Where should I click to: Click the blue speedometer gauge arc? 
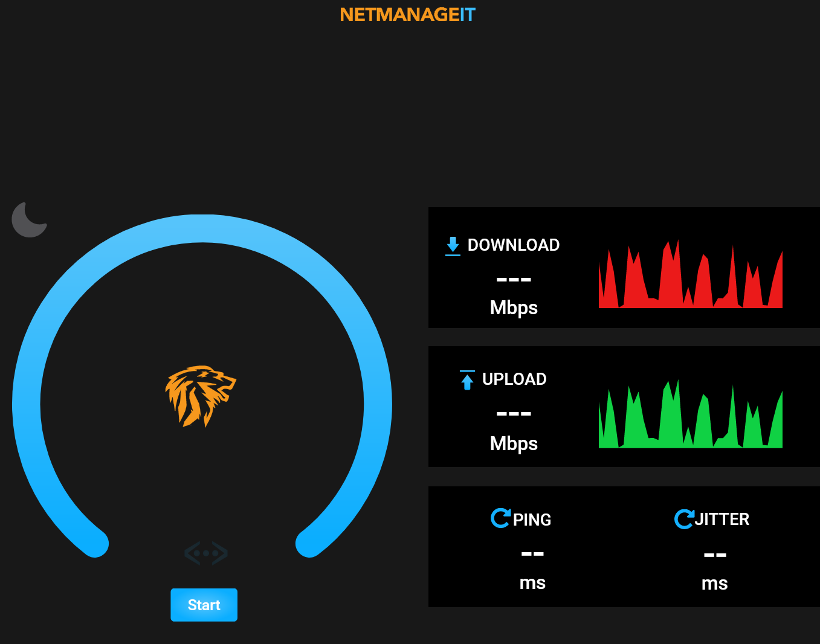202,229
